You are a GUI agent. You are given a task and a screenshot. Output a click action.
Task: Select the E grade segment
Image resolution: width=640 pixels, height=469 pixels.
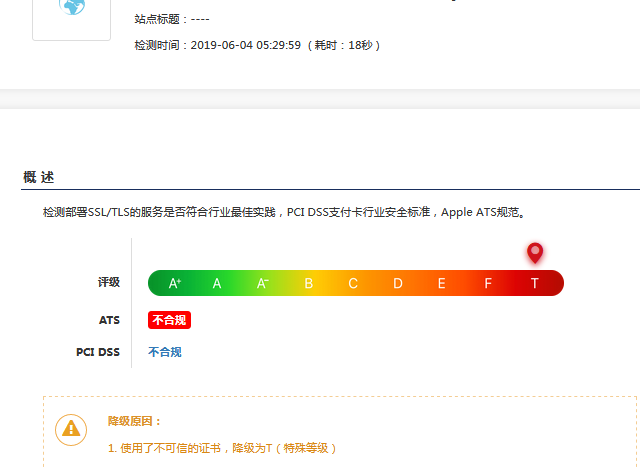(x=441, y=283)
